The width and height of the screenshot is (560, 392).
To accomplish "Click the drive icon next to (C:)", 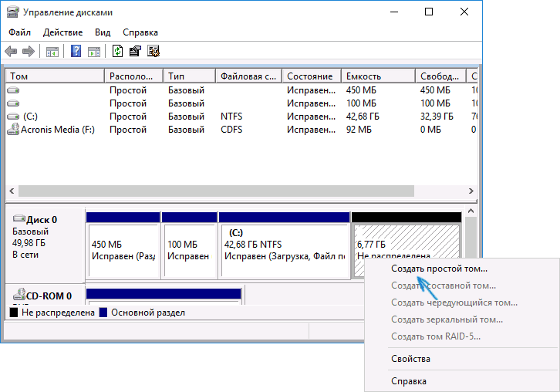I will pyautogui.click(x=13, y=117).
